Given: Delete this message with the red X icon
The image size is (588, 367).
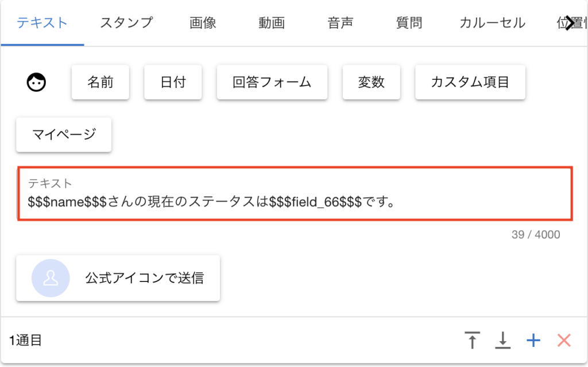Looking at the screenshot, I should coord(564,341).
